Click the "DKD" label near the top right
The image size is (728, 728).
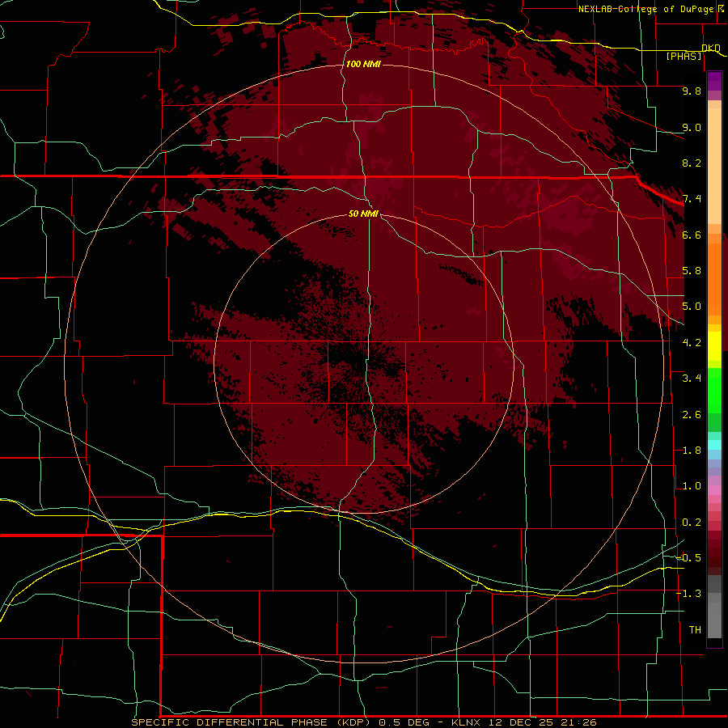tap(711, 48)
